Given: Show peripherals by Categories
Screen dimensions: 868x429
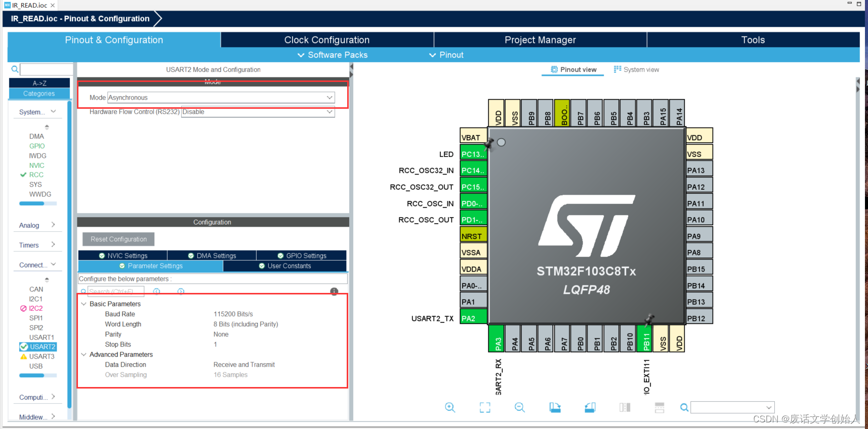Looking at the screenshot, I should [39, 94].
